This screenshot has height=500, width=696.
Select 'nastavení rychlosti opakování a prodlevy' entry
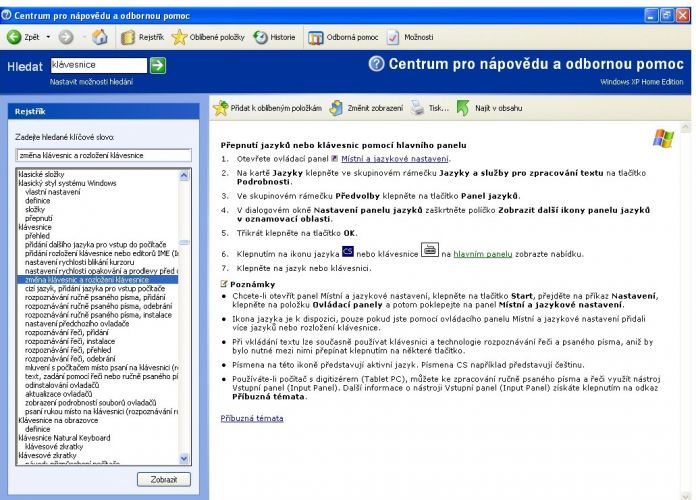coord(101,271)
